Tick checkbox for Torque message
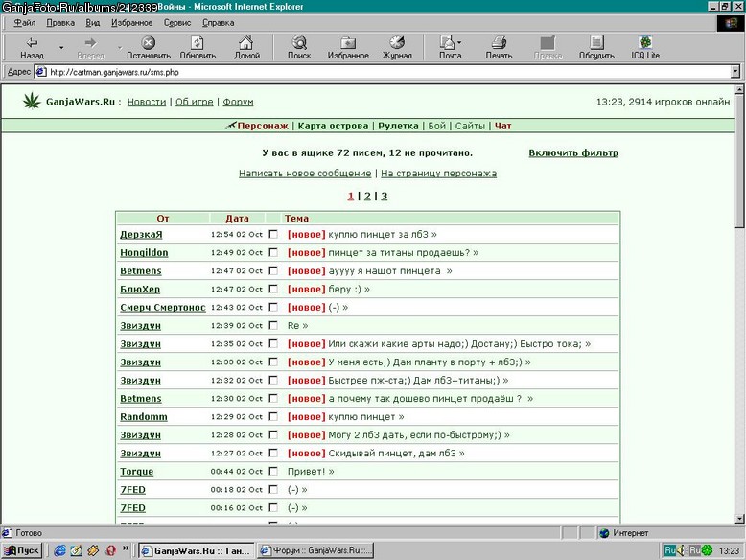This screenshot has height=560, width=746. 273,471
